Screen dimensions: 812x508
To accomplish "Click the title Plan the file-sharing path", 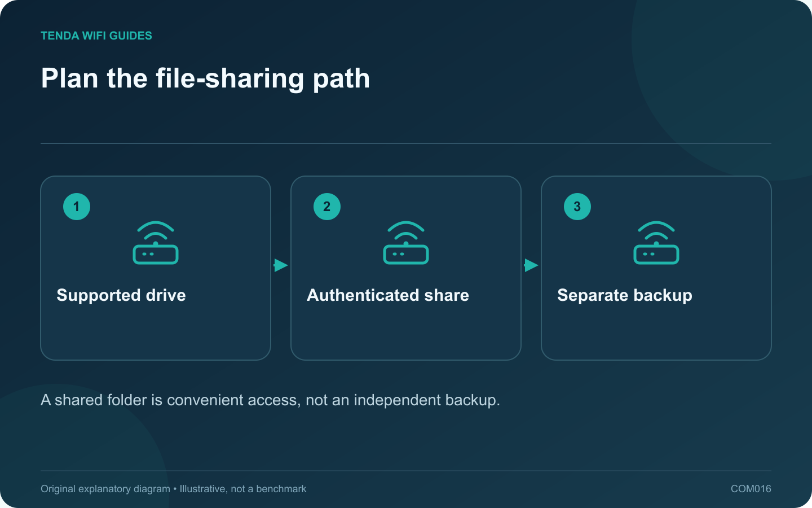I will click(x=205, y=78).
